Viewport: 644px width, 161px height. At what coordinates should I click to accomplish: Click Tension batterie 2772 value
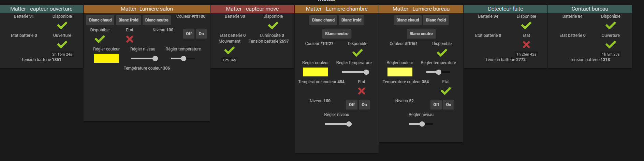point(506,60)
